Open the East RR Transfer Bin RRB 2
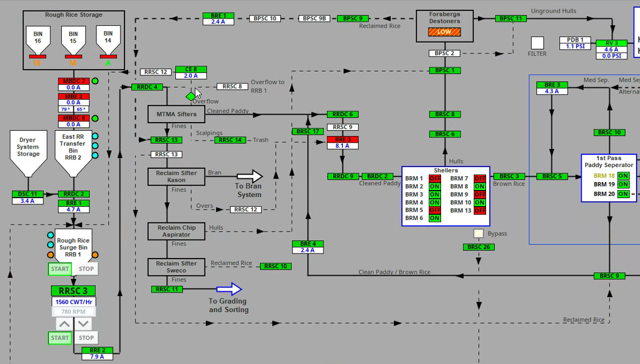The height and width of the screenshot is (364, 640). [73, 154]
